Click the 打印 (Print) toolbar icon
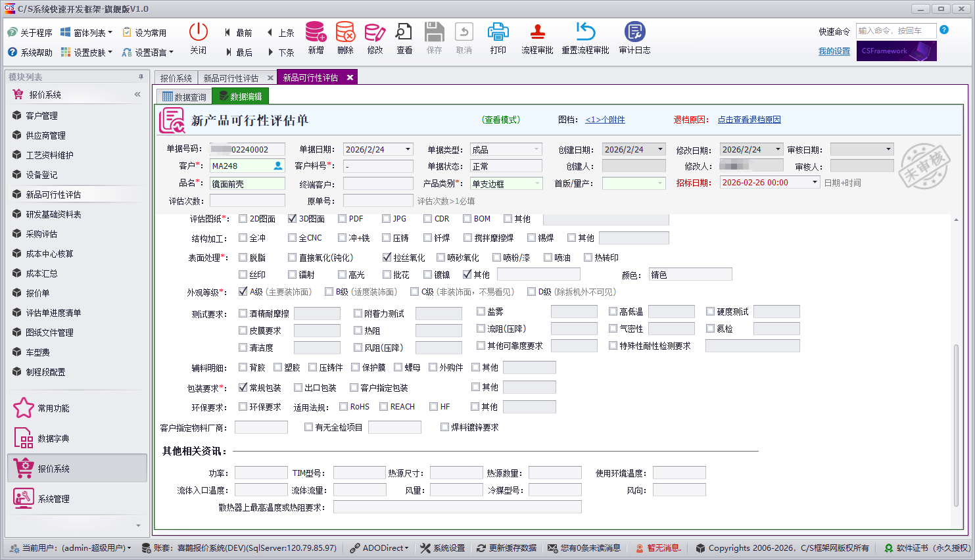The width and height of the screenshot is (975, 560). click(498, 32)
